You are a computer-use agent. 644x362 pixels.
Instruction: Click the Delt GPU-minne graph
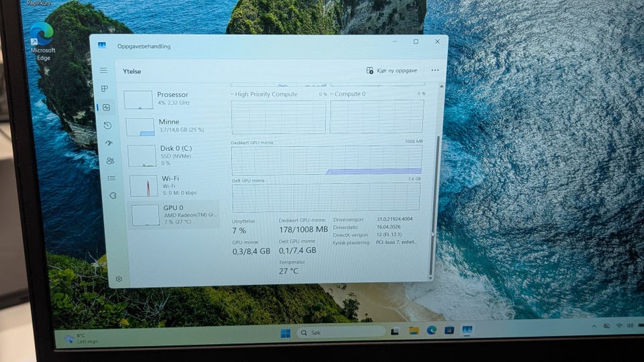point(327,197)
